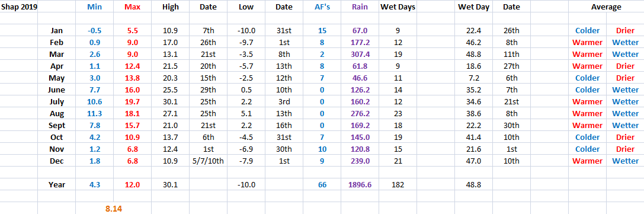The width and height of the screenshot is (644, 214).
Task: Click the Wet Days header cell
Action: [x=398, y=7]
